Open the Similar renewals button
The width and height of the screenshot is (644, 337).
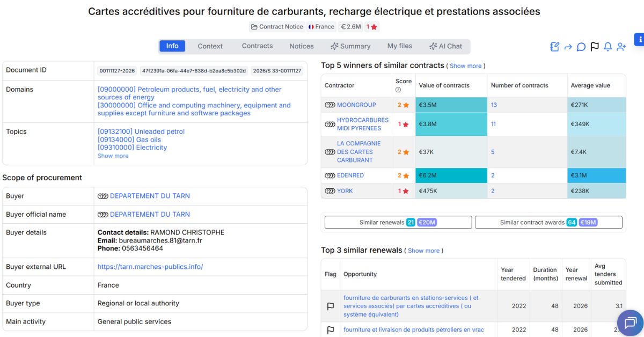tap(398, 222)
